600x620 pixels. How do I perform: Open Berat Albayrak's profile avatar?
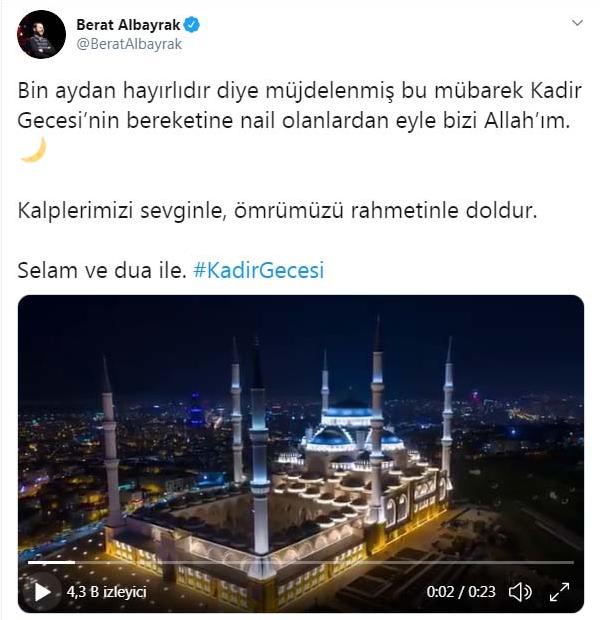coord(41,34)
